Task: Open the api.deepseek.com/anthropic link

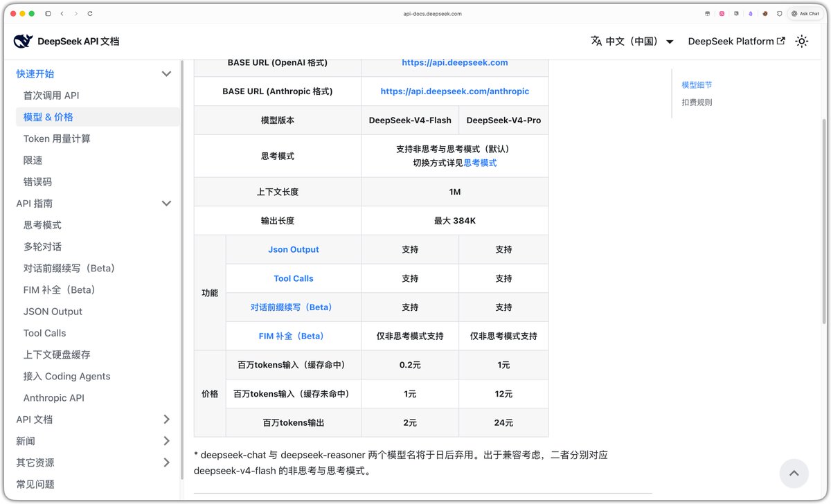Action: coord(455,91)
